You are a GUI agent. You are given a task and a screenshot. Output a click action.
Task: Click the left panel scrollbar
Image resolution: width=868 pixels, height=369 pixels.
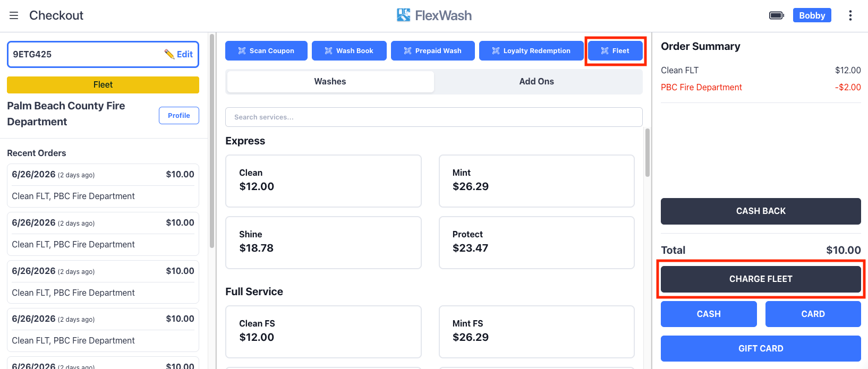click(212, 141)
